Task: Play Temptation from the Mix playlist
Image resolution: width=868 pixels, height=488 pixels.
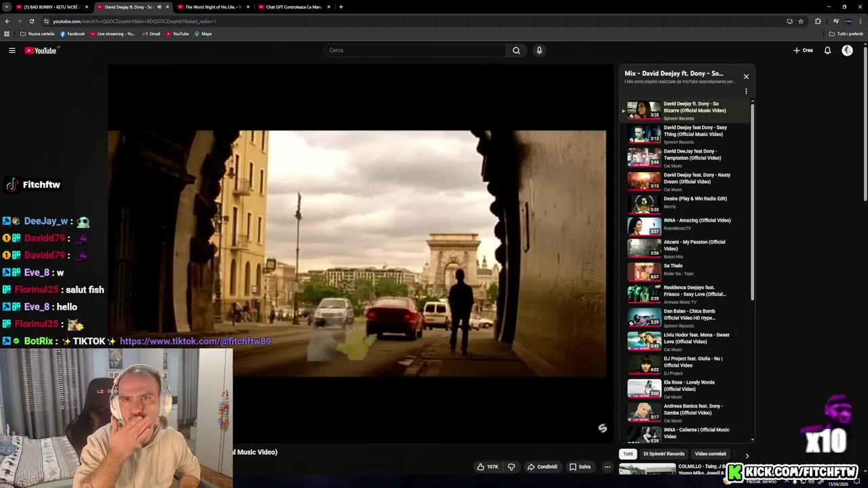Action: click(685, 158)
